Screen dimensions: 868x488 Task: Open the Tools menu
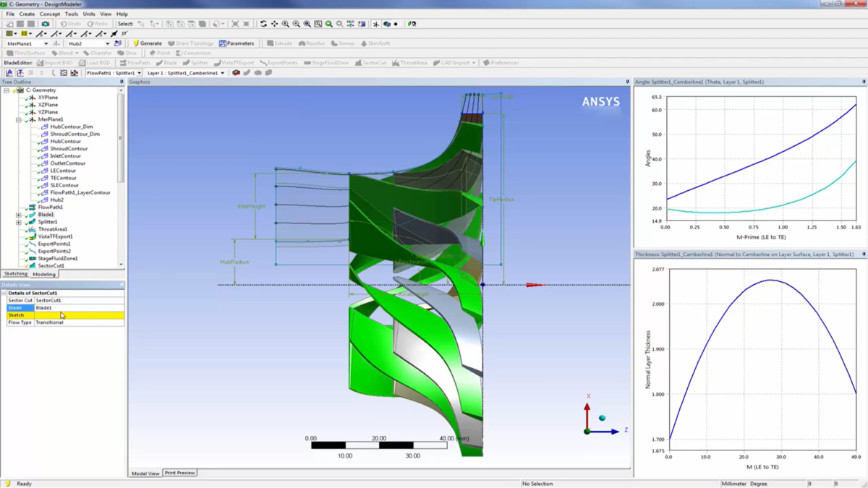72,14
